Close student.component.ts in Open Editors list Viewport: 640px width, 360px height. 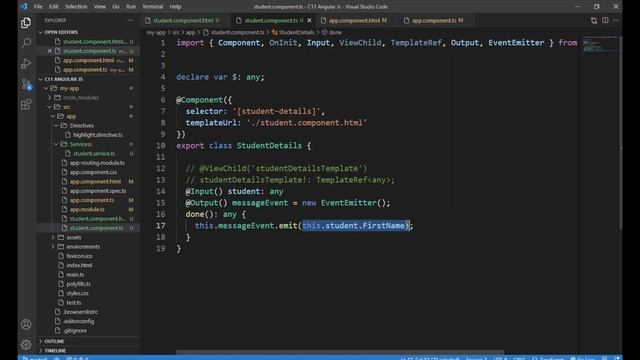[x=50, y=51]
